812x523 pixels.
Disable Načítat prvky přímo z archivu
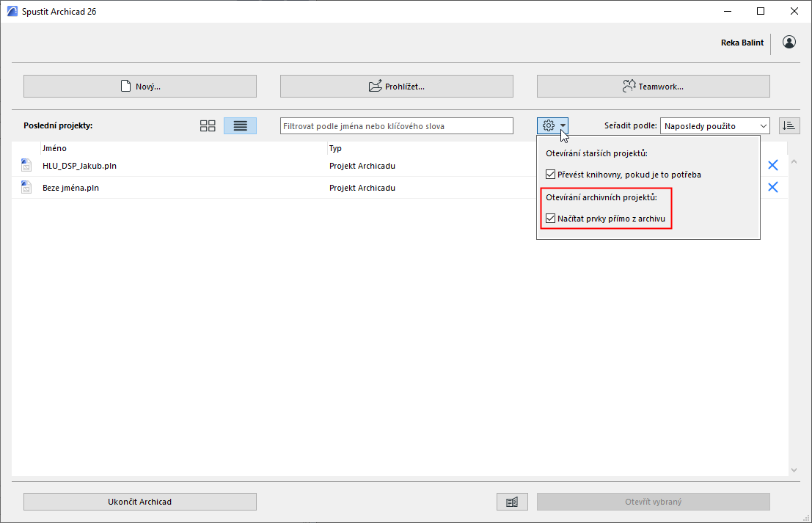click(550, 219)
